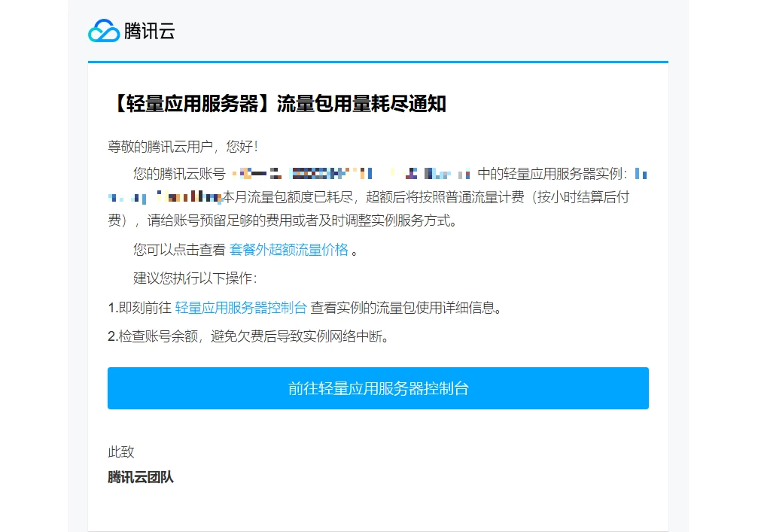758x532 pixels.
Task: Click the text 建议您执行以下操作：
Action: [195, 278]
